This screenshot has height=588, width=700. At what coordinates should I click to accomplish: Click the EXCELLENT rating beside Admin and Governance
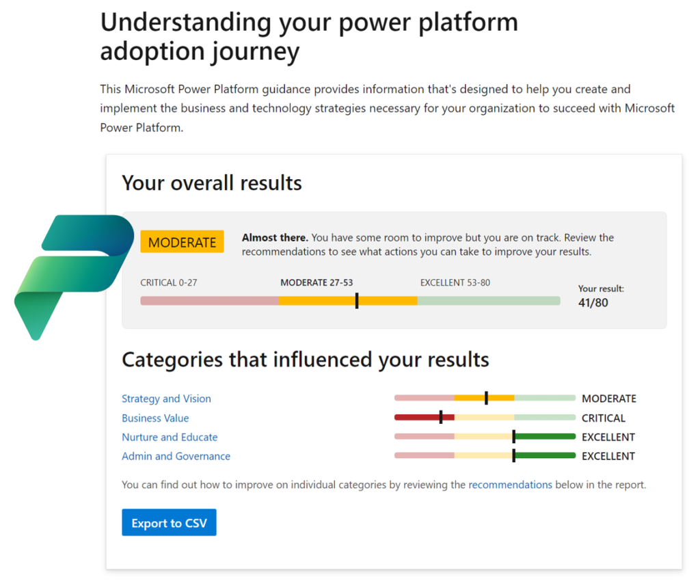tap(608, 456)
